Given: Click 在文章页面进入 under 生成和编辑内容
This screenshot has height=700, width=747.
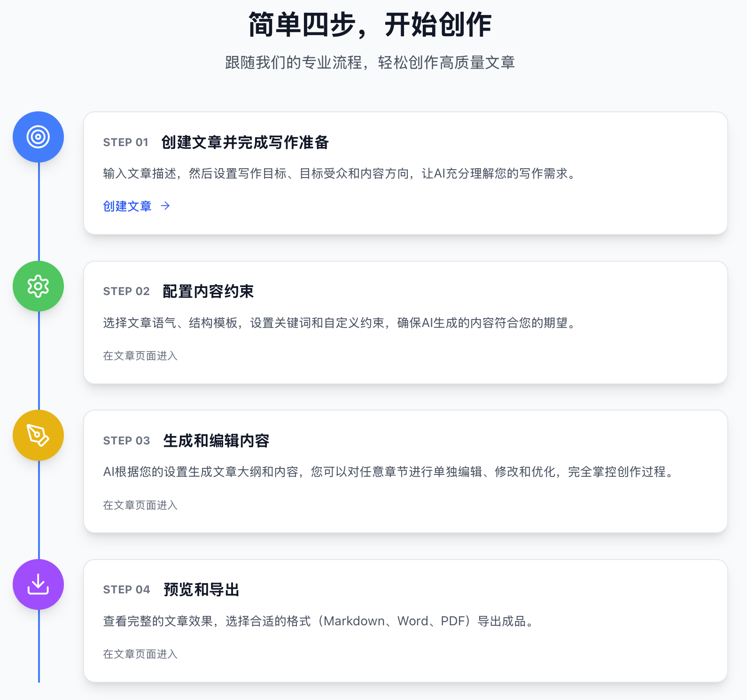Looking at the screenshot, I should [140, 505].
